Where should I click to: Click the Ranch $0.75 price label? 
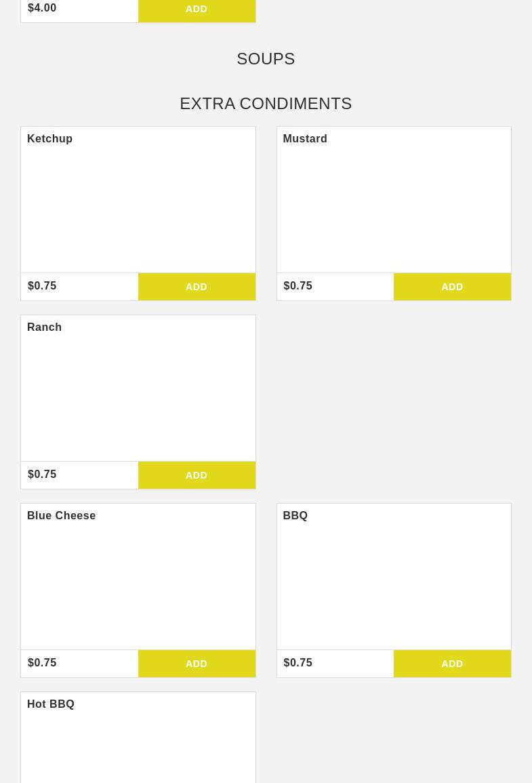pos(42,474)
